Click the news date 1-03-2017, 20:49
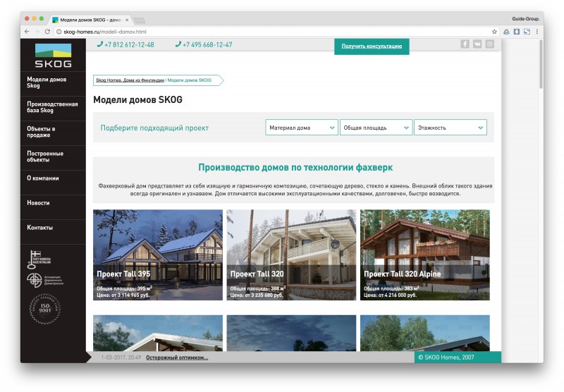The height and width of the screenshot is (392, 564). pyautogui.click(x=121, y=357)
